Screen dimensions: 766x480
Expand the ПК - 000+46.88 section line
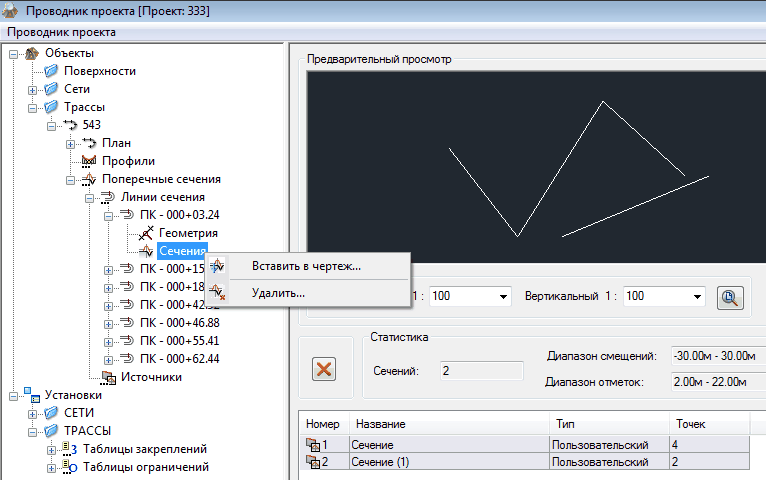[x=108, y=323]
